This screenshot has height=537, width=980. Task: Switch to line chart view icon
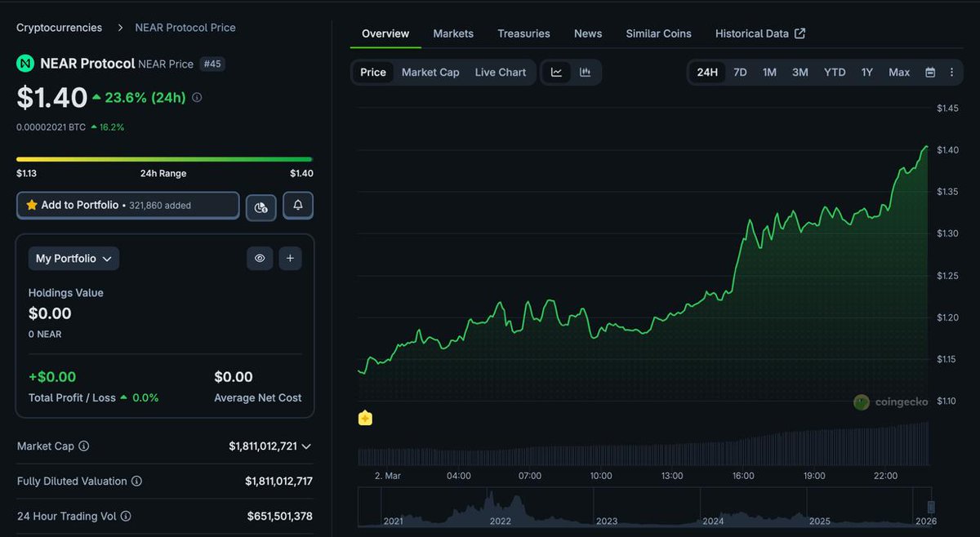pyautogui.click(x=556, y=73)
